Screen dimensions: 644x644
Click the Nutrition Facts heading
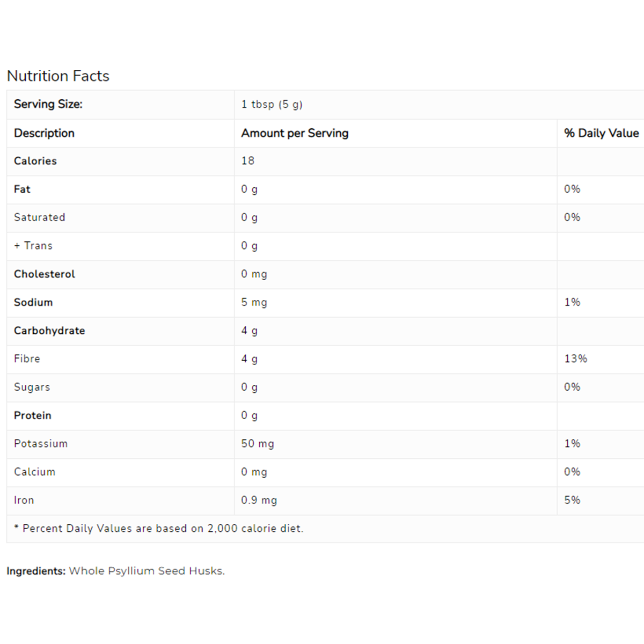pos(58,76)
